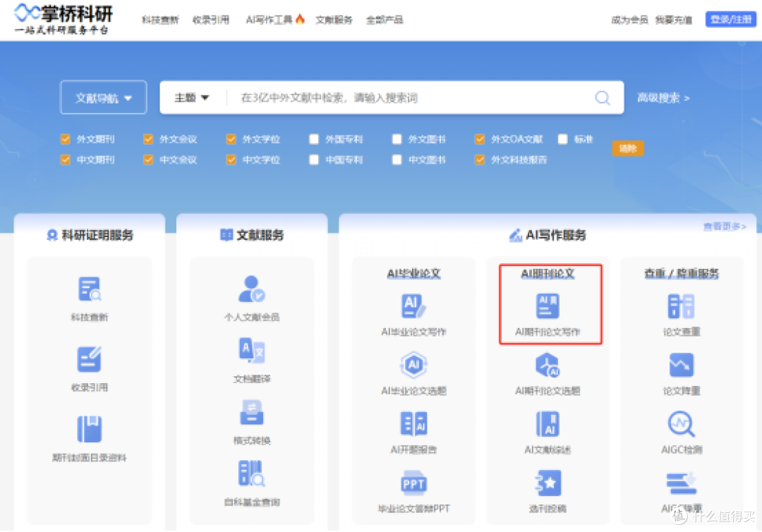762x532 pixels.
Task: Open the 主题 search field dropdown
Action: (191, 97)
